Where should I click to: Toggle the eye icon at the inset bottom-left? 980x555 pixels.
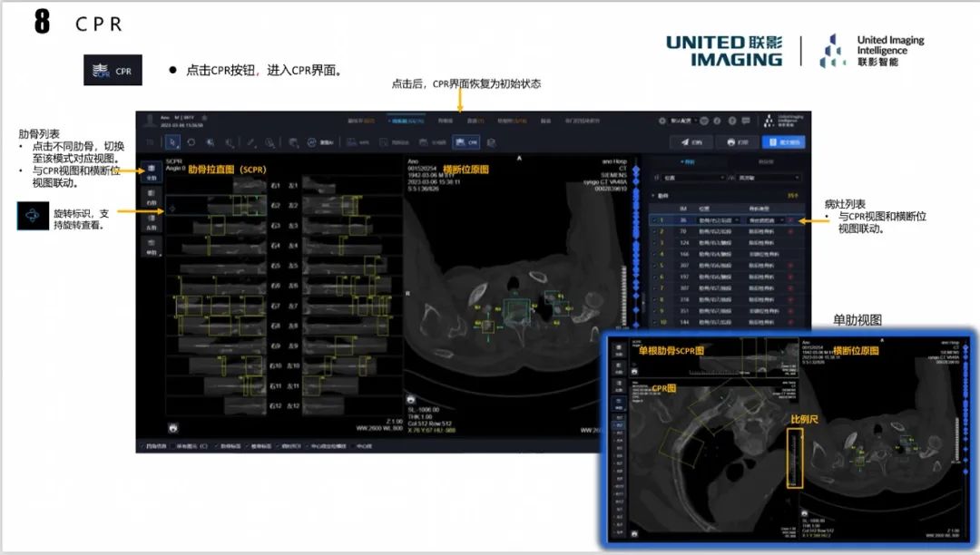pos(635,534)
